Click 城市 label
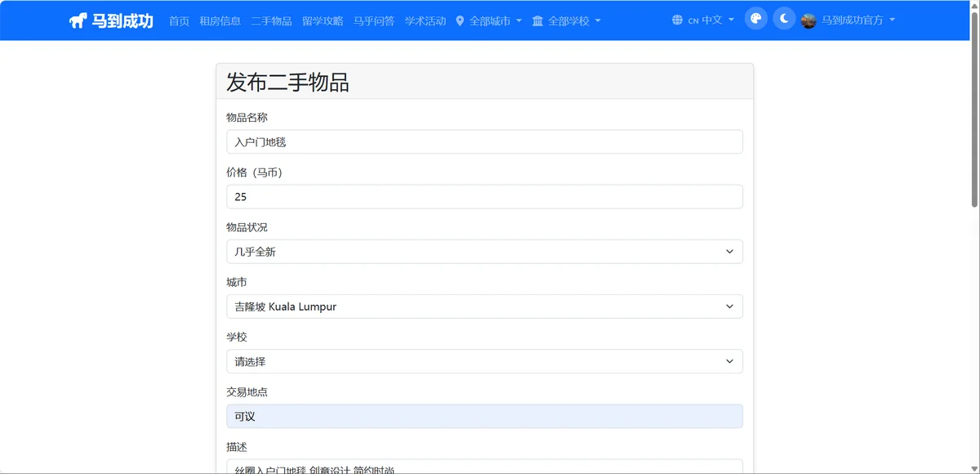980x474 pixels. click(237, 282)
